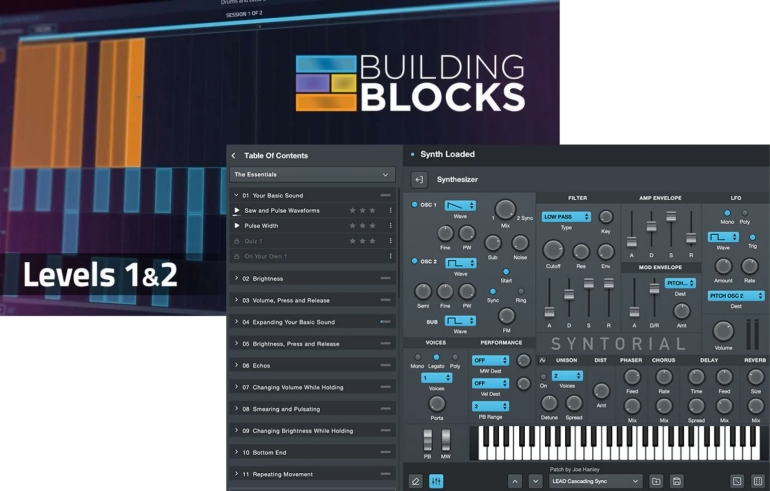Viewport: 770px width, 491px height.
Task: Select Poly voice mode in Voices section
Action: pos(455,357)
